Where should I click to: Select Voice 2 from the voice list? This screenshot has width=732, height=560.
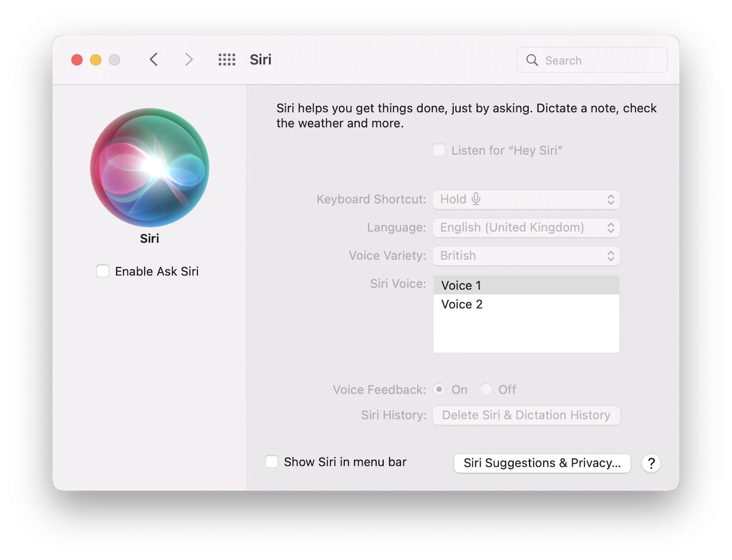coord(461,304)
